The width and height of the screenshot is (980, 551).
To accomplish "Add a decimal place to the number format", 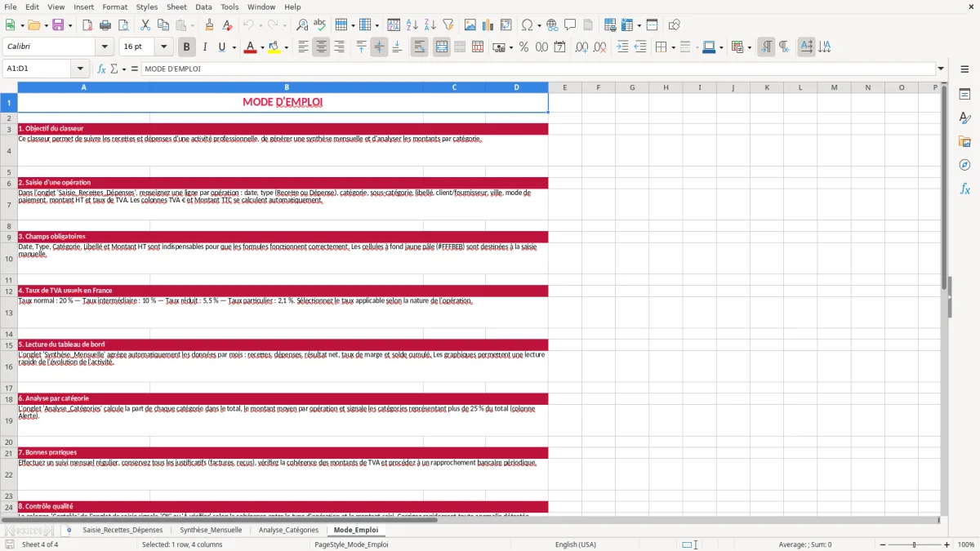I will point(581,47).
